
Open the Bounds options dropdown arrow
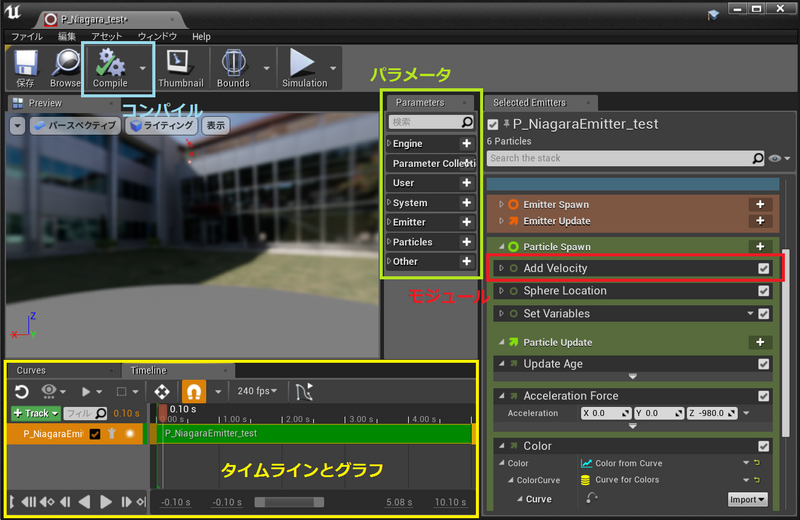266,68
